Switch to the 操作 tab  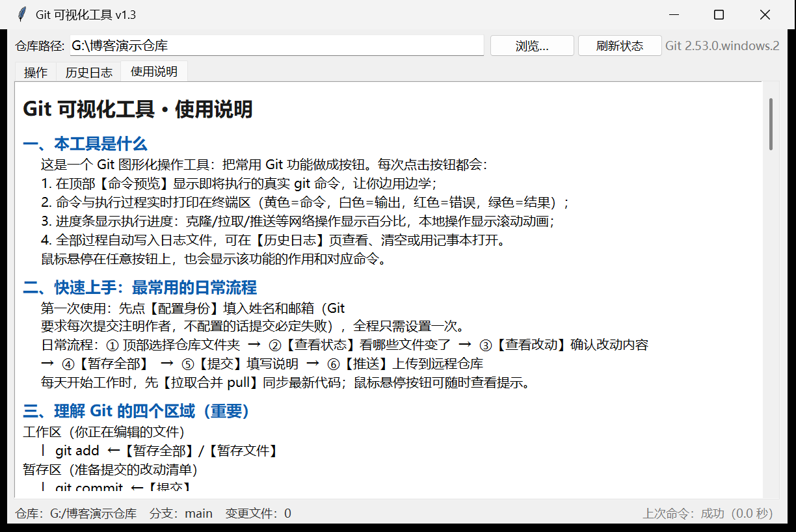click(x=36, y=72)
